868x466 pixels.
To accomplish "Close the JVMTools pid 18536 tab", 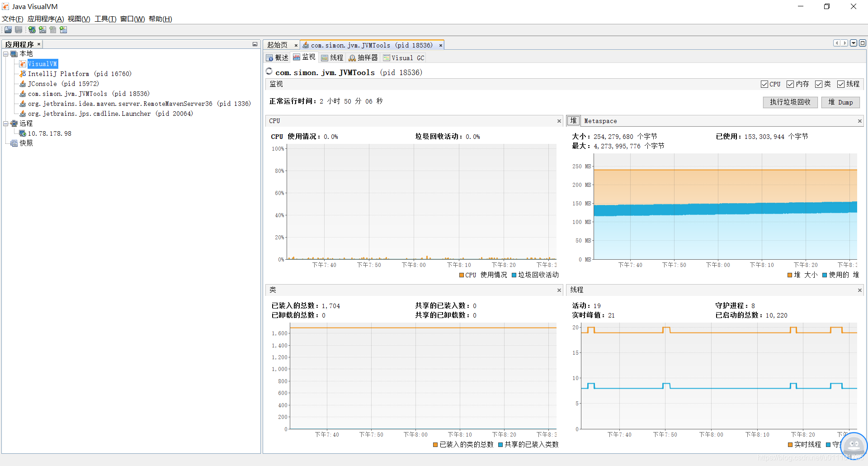I will [x=440, y=45].
